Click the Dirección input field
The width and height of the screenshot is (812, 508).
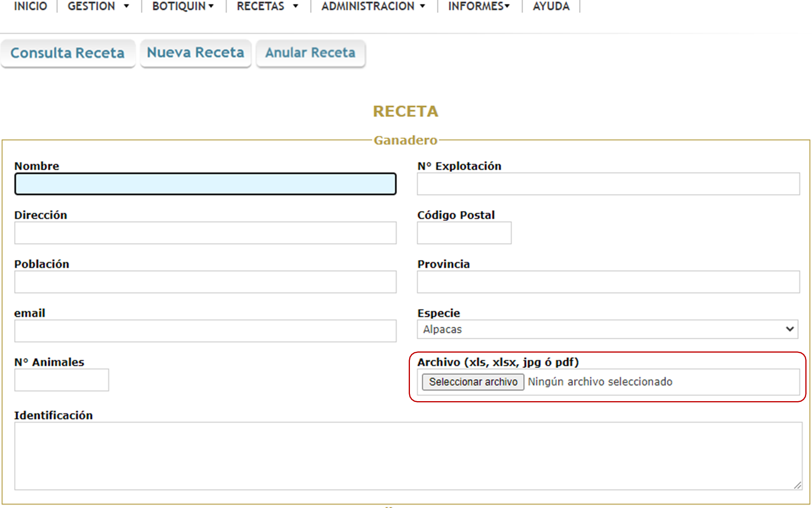205,233
